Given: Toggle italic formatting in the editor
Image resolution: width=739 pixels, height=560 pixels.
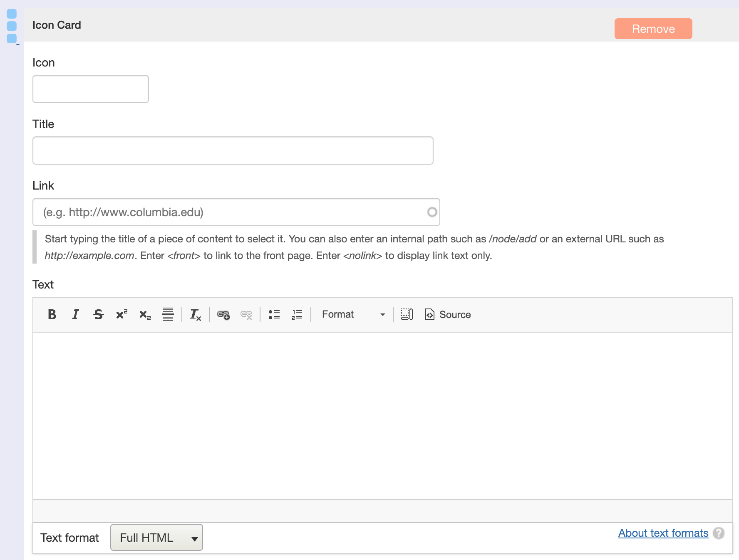Looking at the screenshot, I should click(75, 315).
